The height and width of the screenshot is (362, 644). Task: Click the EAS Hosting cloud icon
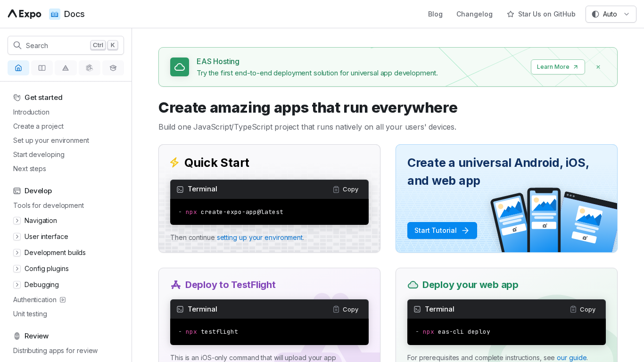[180, 67]
